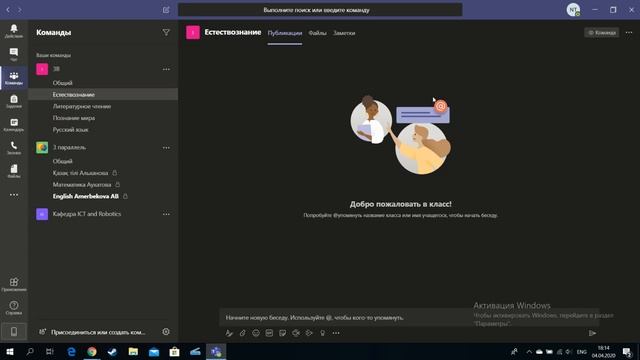Click the start new conversation field
This screenshot has width=640, height=360.
tap(409, 318)
